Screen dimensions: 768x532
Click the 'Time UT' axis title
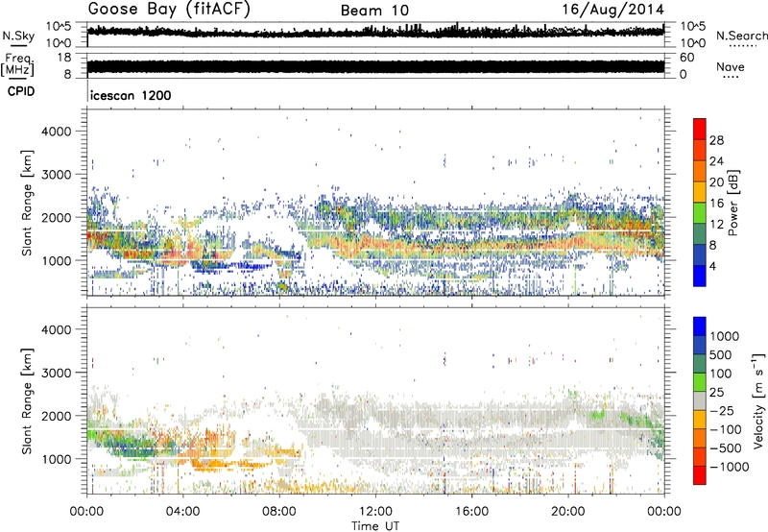click(x=375, y=526)
